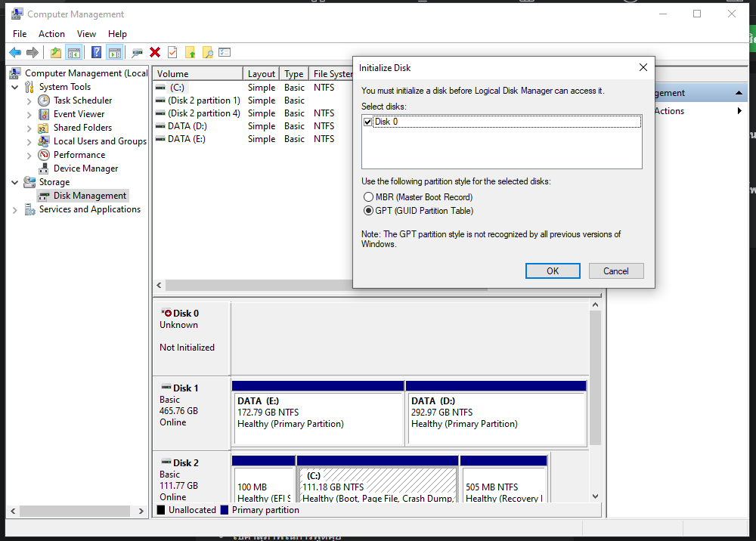This screenshot has width=756, height=541.
Task: Click the volume list horizontal scrollbar thumb
Action: (x=260, y=285)
